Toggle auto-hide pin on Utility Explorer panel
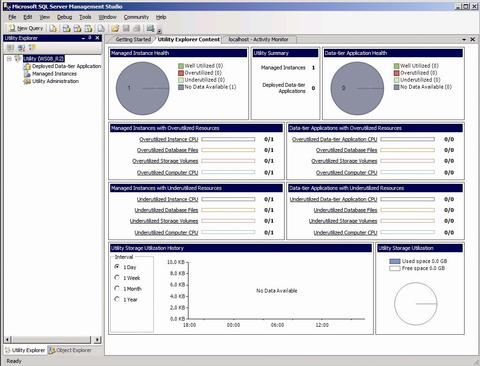 (x=90, y=38)
